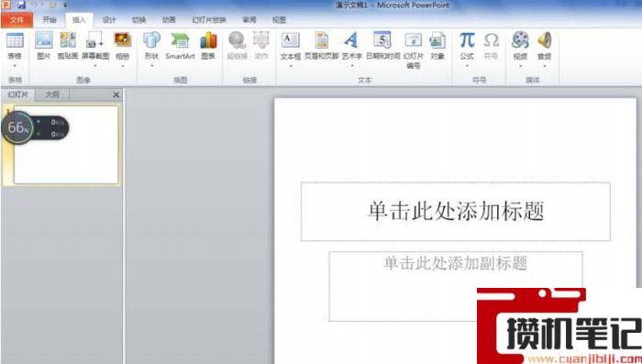
Task: Click the 对象 object insert icon
Action: (437, 41)
